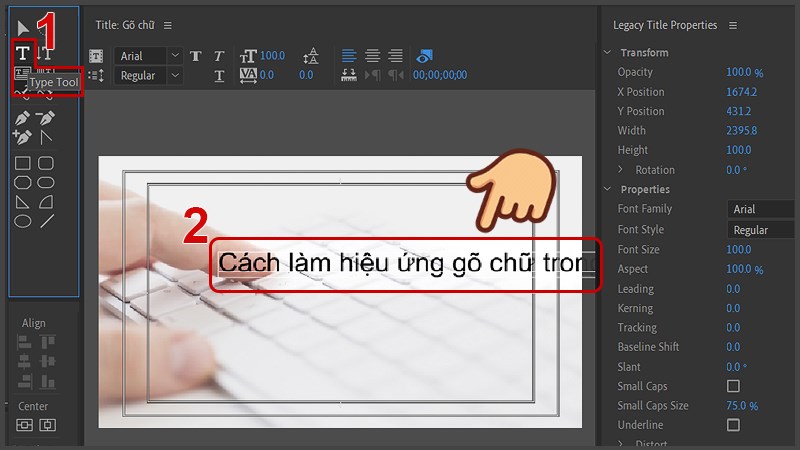Click Align horizontal left icon

click(x=24, y=342)
